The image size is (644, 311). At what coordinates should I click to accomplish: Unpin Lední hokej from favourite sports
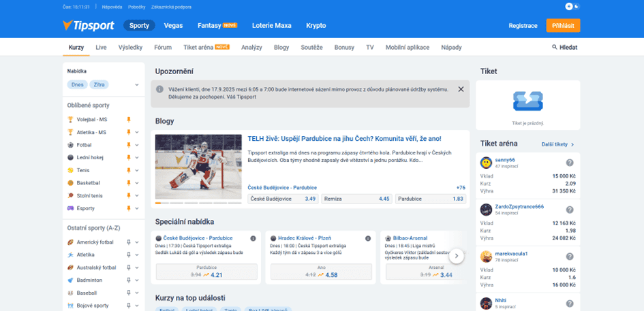tap(129, 158)
